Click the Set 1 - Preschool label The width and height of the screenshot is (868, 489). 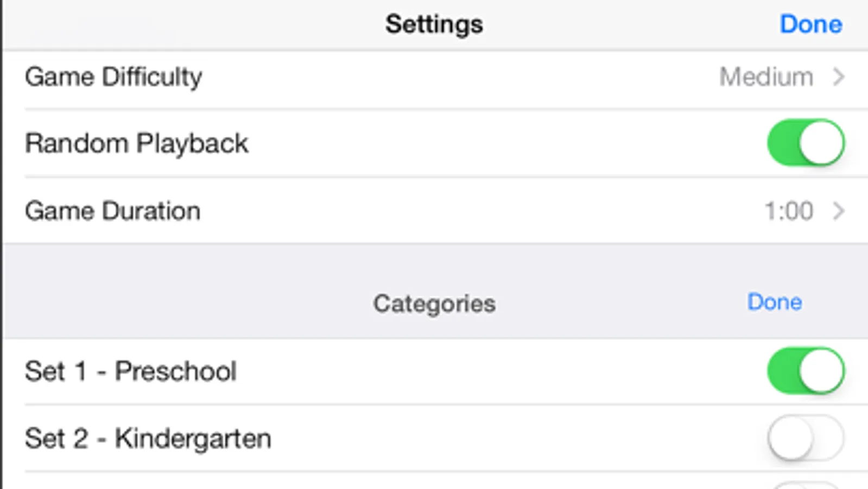(130, 372)
